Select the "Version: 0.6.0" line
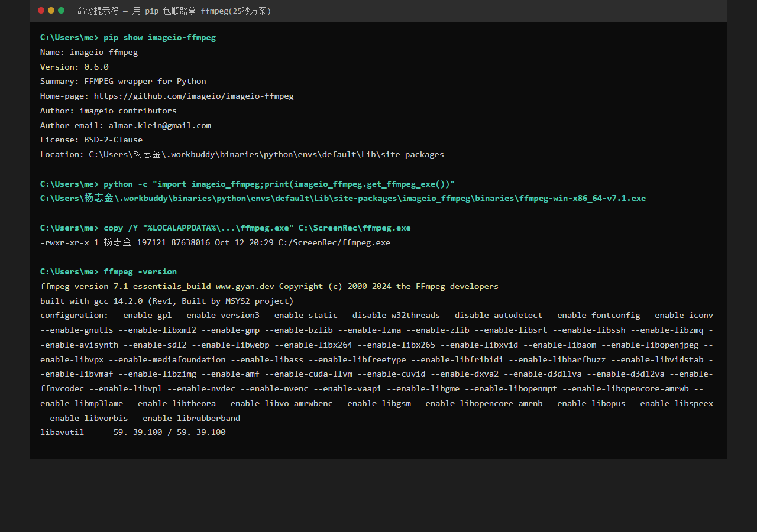Image resolution: width=757 pixels, height=532 pixels. pos(75,67)
